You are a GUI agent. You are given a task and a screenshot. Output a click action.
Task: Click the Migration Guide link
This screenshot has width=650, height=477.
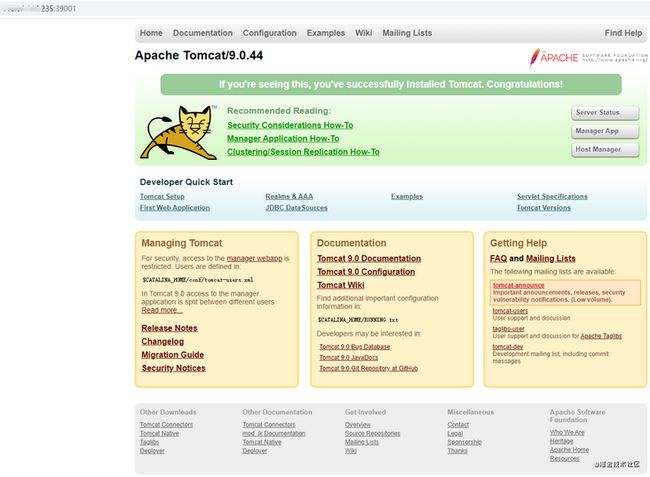(172, 355)
